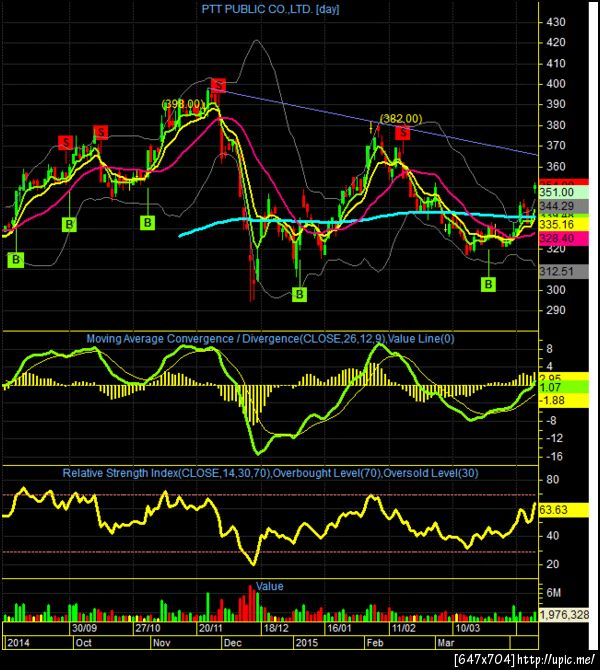The image size is (600, 670).
Task: Click the 63.63 RSI value tag
Action: (x=564, y=510)
